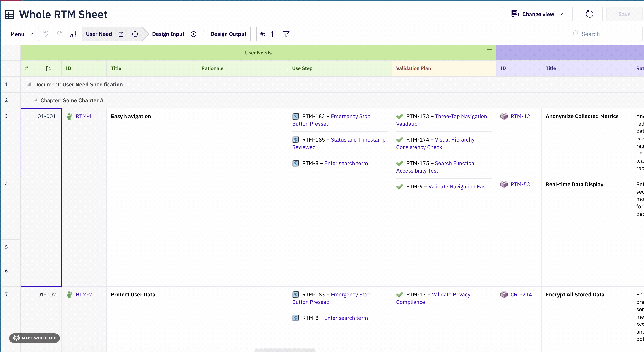Click the reload circular arrow button
Screen dimensions: 644x352
point(589,14)
